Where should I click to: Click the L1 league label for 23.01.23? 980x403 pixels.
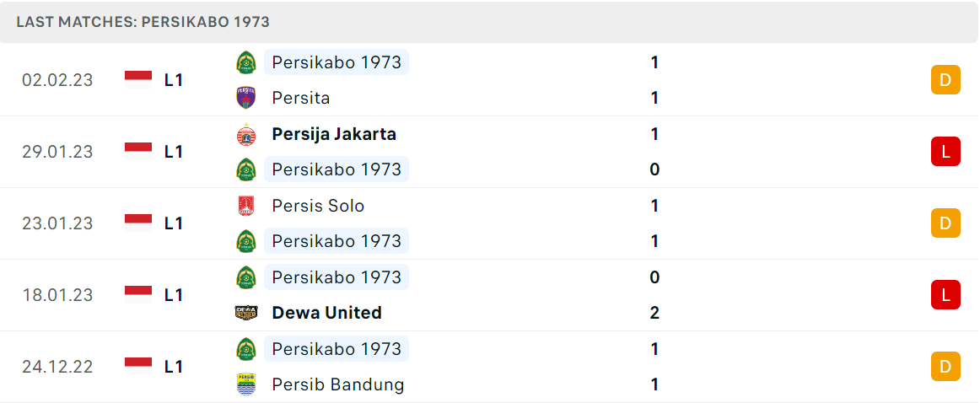click(x=174, y=223)
